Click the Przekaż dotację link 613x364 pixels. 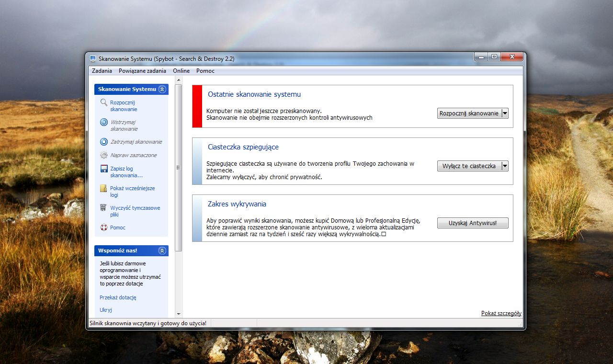click(x=118, y=297)
